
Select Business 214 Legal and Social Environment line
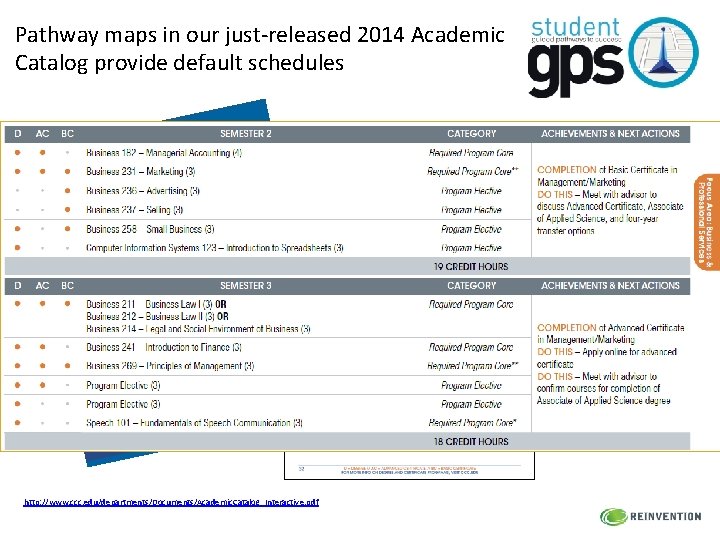point(198,329)
